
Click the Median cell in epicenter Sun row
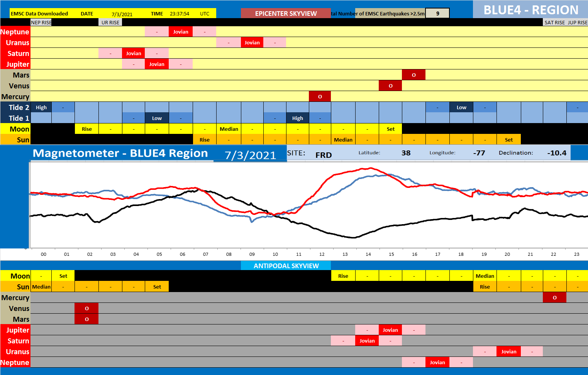tap(343, 140)
